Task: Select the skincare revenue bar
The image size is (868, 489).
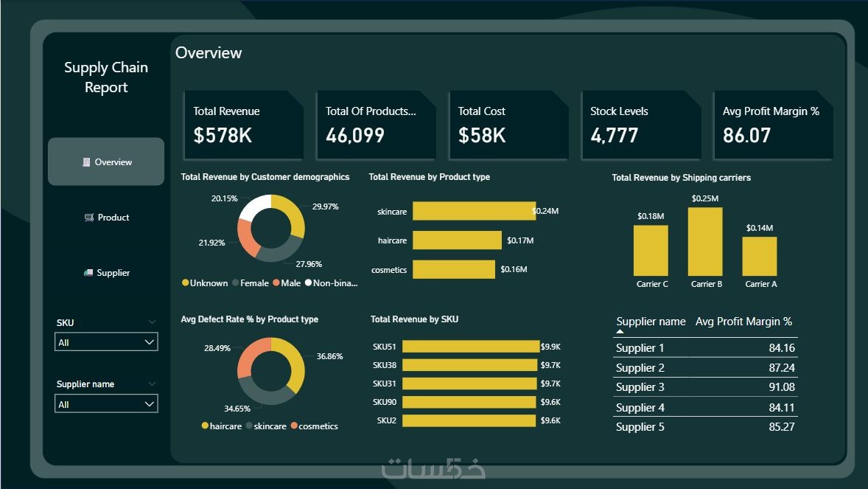Action: [x=475, y=211]
